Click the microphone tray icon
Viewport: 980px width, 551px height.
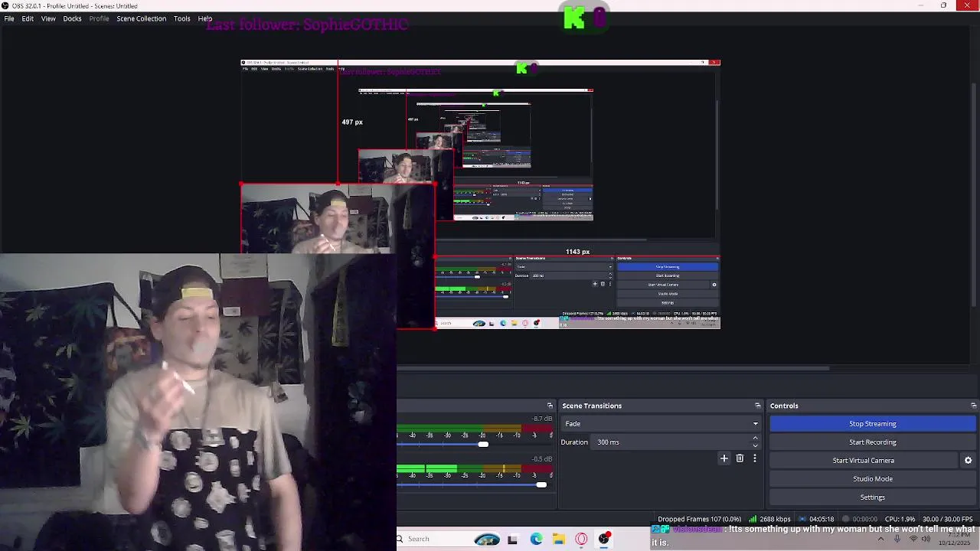click(x=897, y=539)
